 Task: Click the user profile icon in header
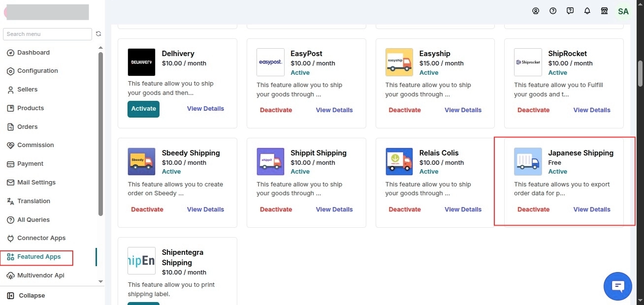[x=536, y=11]
